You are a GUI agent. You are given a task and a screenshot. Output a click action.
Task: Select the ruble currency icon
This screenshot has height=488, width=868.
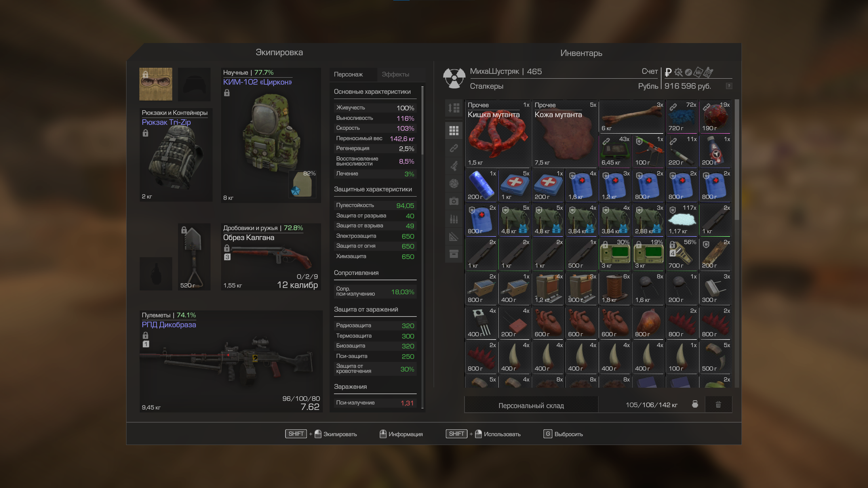pyautogui.click(x=668, y=72)
